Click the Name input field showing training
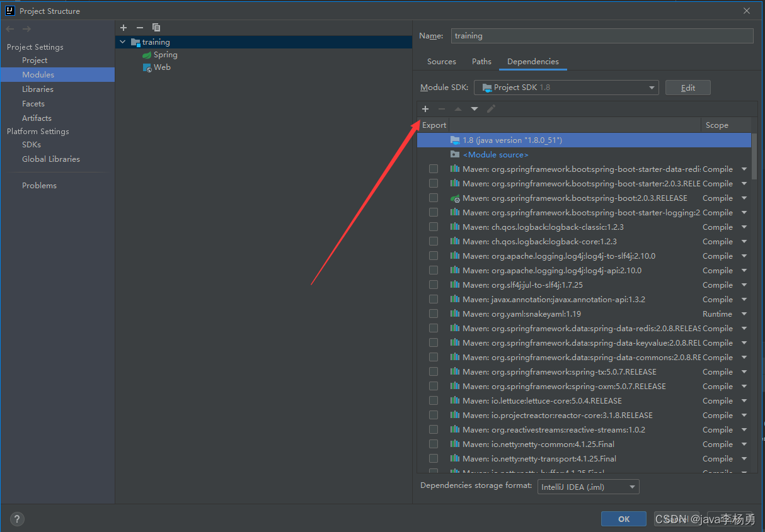This screenshot has height=532, width=765. click(602, 36)
